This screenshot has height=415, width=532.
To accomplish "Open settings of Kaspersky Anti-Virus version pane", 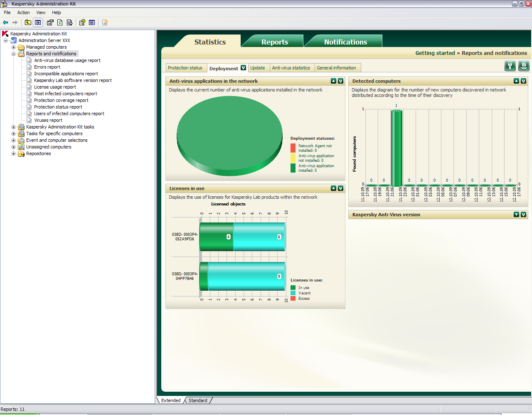I will coord(523,215).
